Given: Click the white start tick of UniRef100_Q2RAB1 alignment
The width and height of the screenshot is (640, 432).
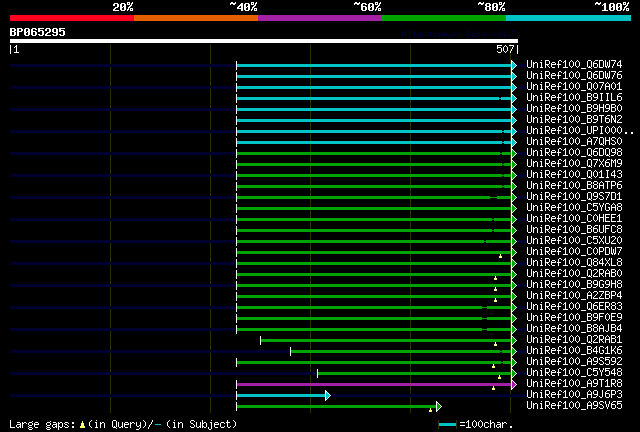Looking at the screenshot, I should (x=260, y=340).
